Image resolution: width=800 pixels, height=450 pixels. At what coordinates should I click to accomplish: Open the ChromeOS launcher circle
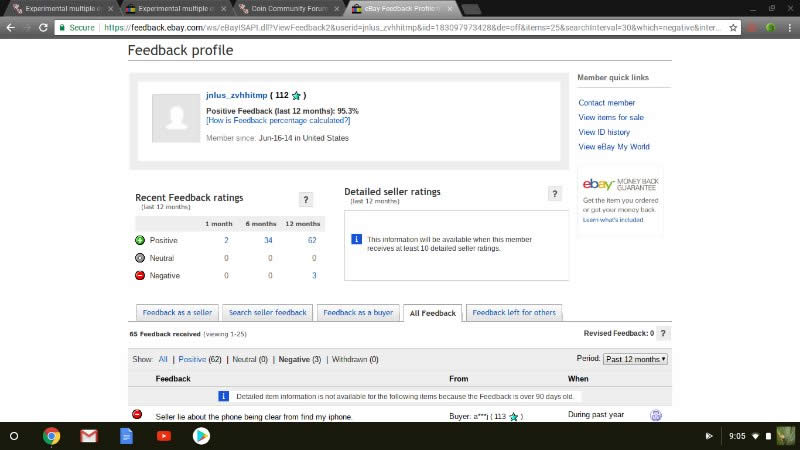[14, 436]
